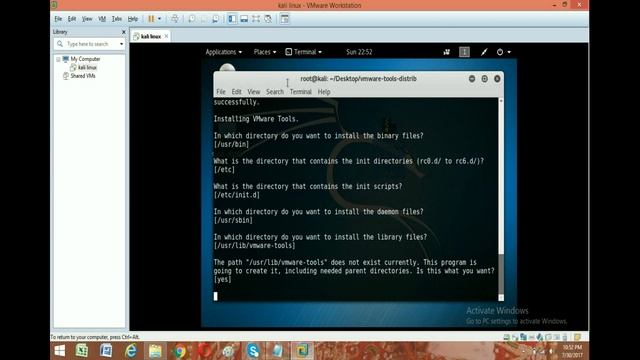The height and width of the screenshot is (360, 640).
Task: Toggle the thumbnail bar toolbar icon
Action: click(x=244, y=19)
